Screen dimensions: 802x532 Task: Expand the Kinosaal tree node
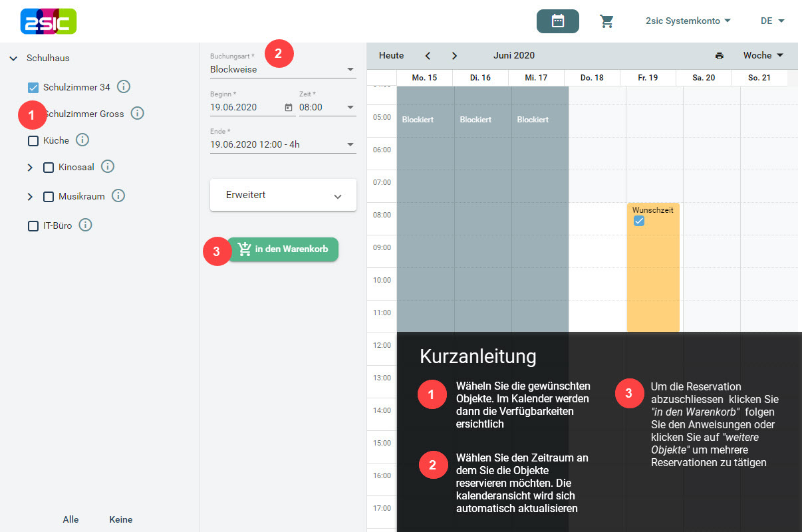[30, 168]
